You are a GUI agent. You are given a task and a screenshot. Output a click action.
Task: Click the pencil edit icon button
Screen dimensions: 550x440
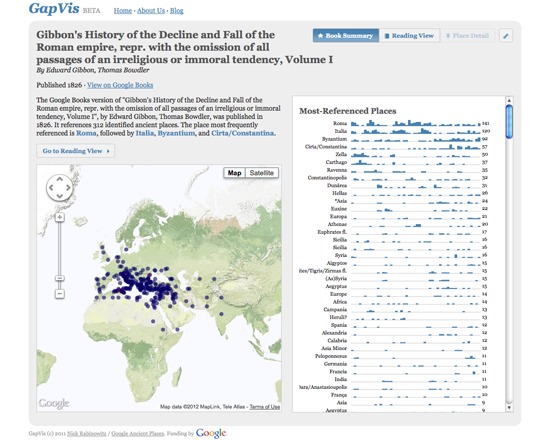click(x=506, y=36)
